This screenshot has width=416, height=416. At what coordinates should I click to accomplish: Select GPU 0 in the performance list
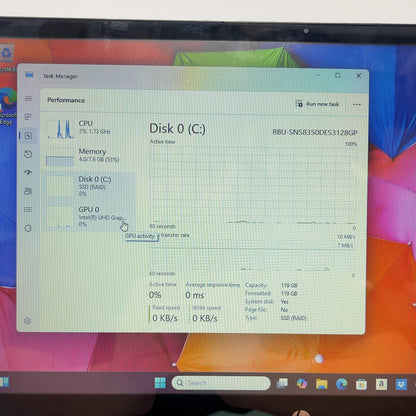pos(90,217)
